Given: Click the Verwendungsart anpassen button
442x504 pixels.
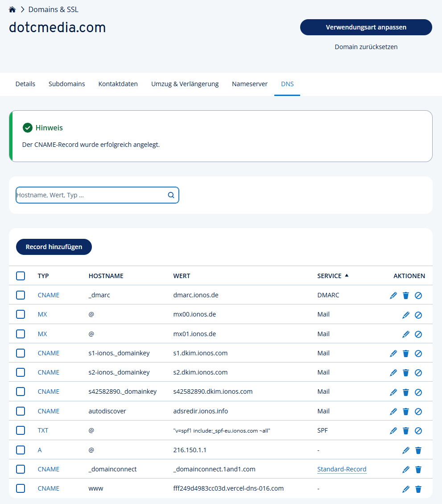Looking at the screenshot, I should coord(366,27).
